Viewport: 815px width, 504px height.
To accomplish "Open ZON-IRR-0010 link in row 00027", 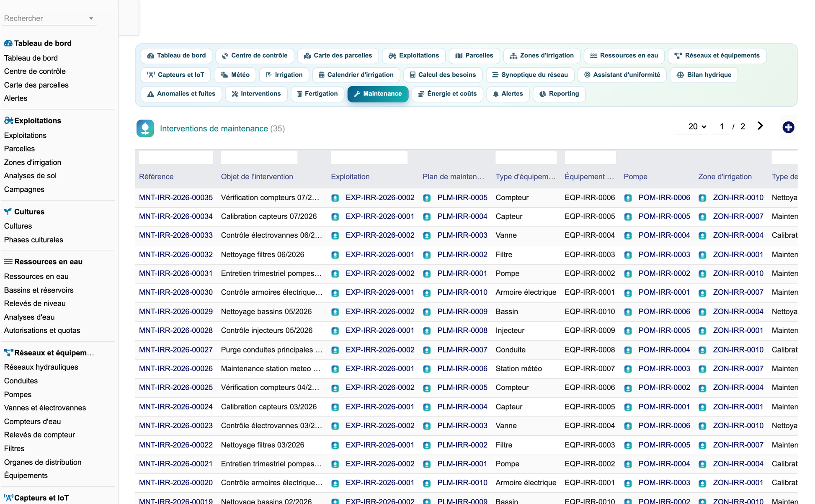I will click(x=738, y=350).
